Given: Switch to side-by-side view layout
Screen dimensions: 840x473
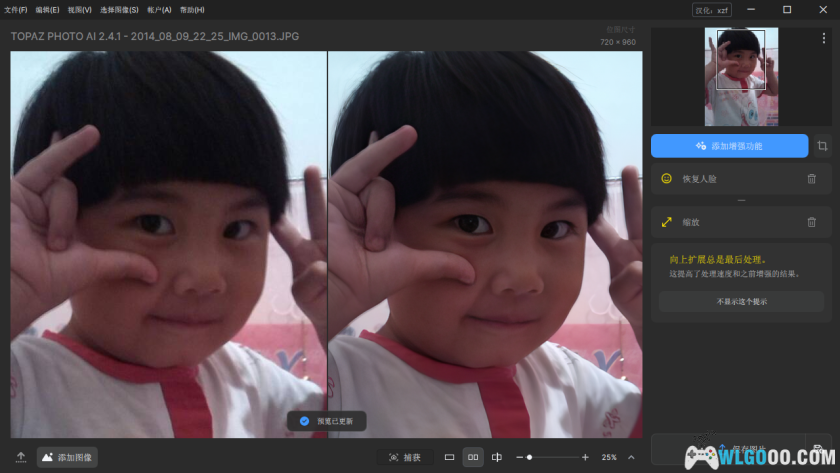Looking at the screenshot, I should (x=473, y=457).
